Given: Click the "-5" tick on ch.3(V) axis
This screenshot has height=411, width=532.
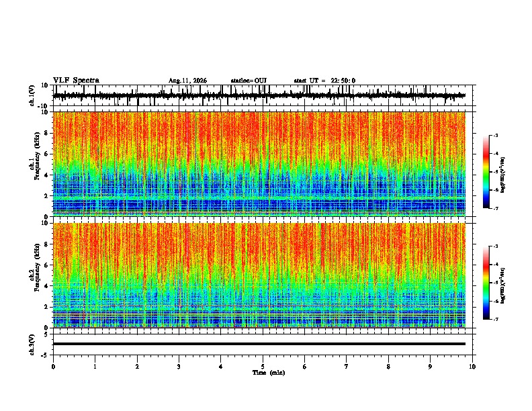Looking at the screenshot, I should [x=46, y=355].
